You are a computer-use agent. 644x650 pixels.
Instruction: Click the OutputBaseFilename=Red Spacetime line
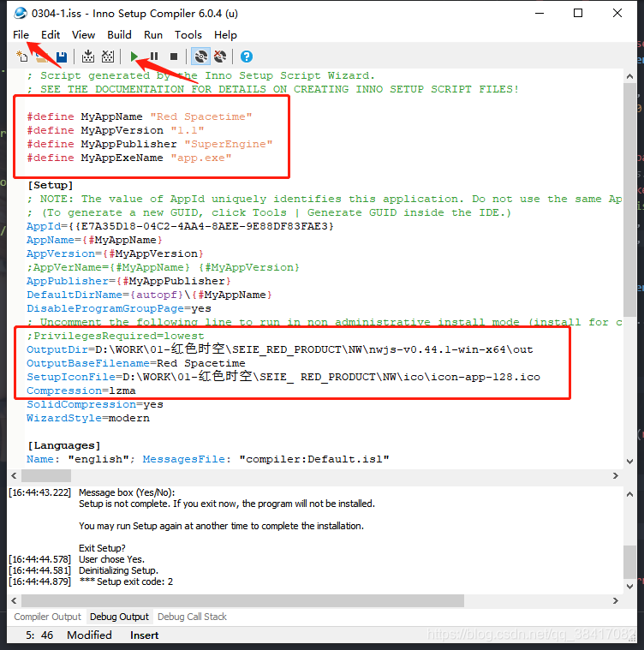click(136, 363)
